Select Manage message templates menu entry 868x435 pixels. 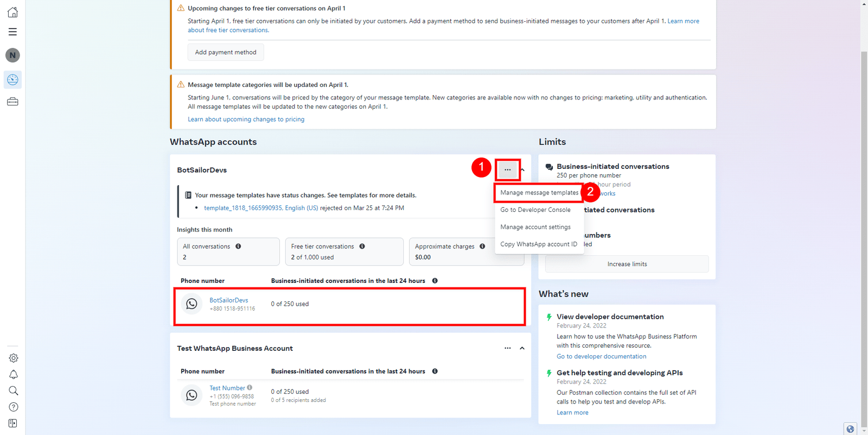pyautogui.click(x=539, y=193)
